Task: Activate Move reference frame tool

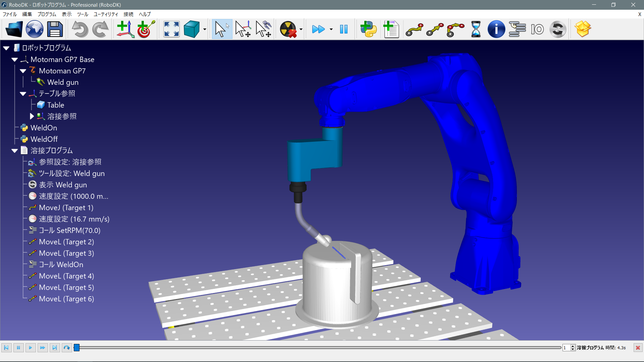Action: coord(243,29)
